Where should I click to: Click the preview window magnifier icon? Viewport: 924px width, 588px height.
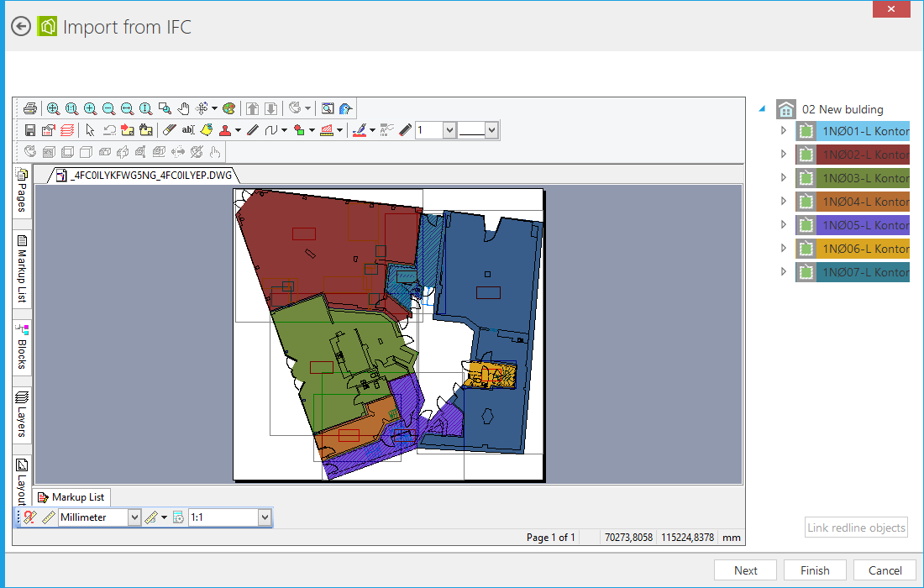328,108
